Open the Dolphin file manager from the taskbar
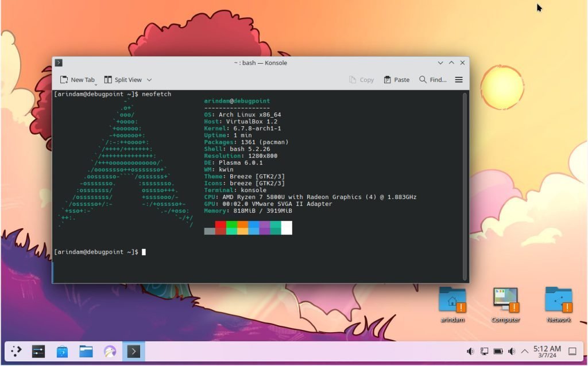588x366 pixels. click(x=86, y=352)
